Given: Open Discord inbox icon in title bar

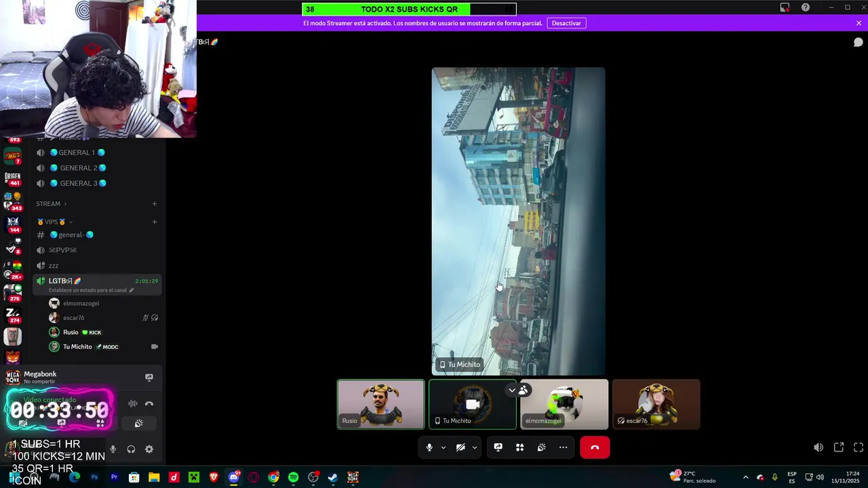Looking at the screenshot, I should pos(785,7).
